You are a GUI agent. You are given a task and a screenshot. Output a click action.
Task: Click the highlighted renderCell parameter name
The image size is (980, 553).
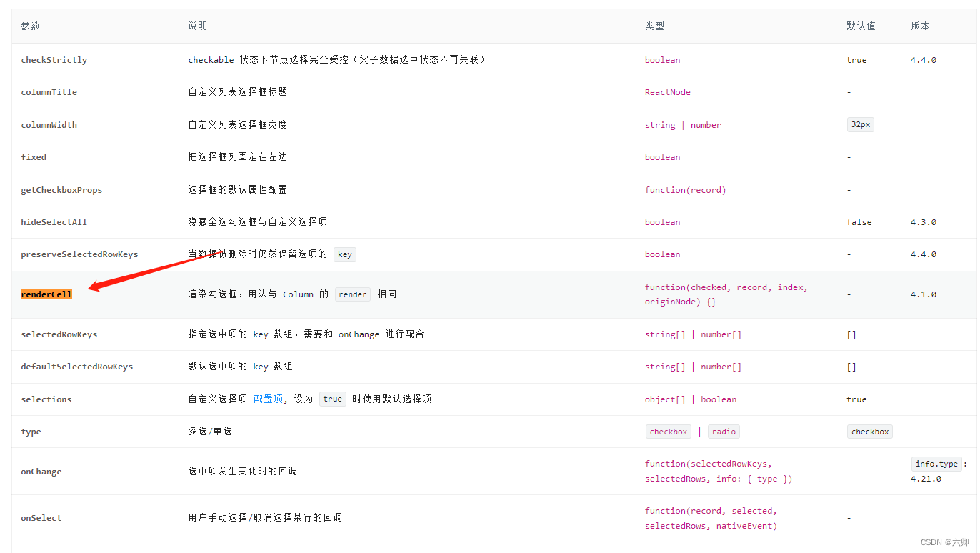(x=46, y=294)
